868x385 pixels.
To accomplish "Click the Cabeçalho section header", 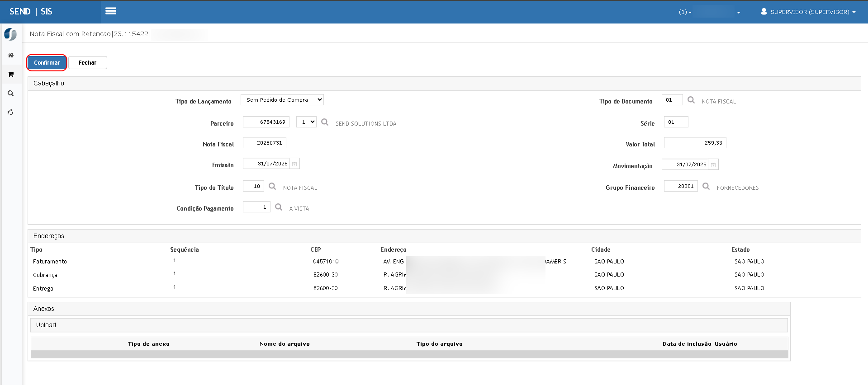I will [444, 84].
